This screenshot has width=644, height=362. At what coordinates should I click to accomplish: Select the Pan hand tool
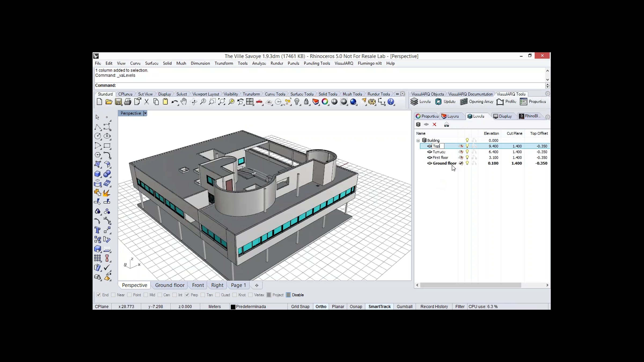click(184, 102)
